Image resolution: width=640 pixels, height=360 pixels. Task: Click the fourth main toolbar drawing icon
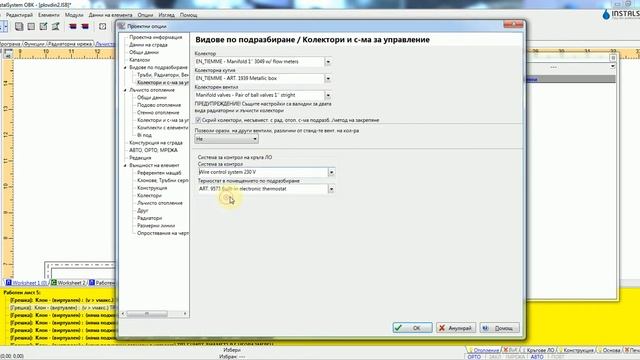(x=56, y=27)
